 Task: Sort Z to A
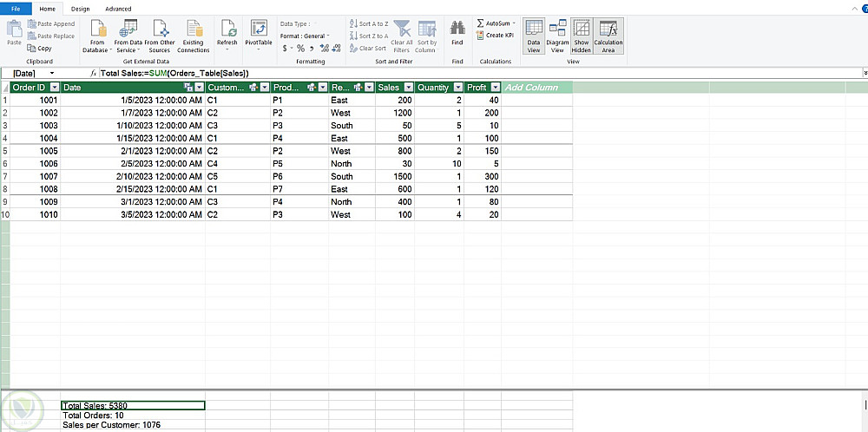click(369, 36)
